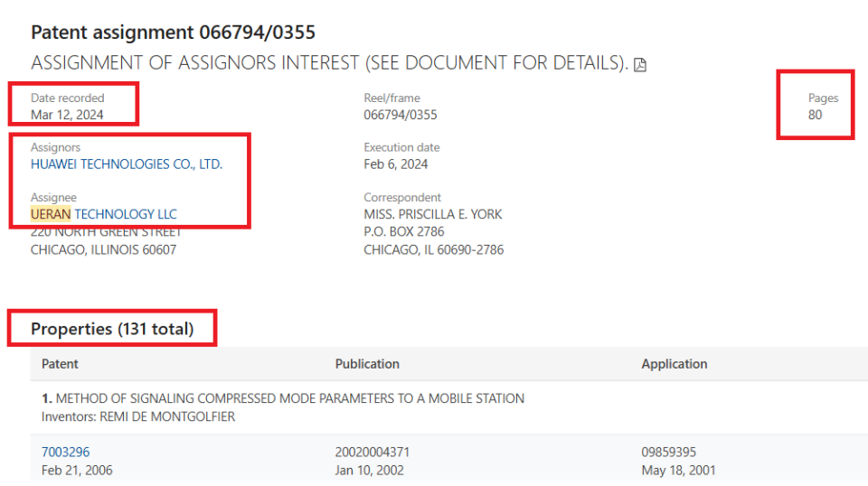Screen dimensions: 868x486
Task: Select correspondent MISS. PRISCILLA E. YORK
Action: (433, 214)
